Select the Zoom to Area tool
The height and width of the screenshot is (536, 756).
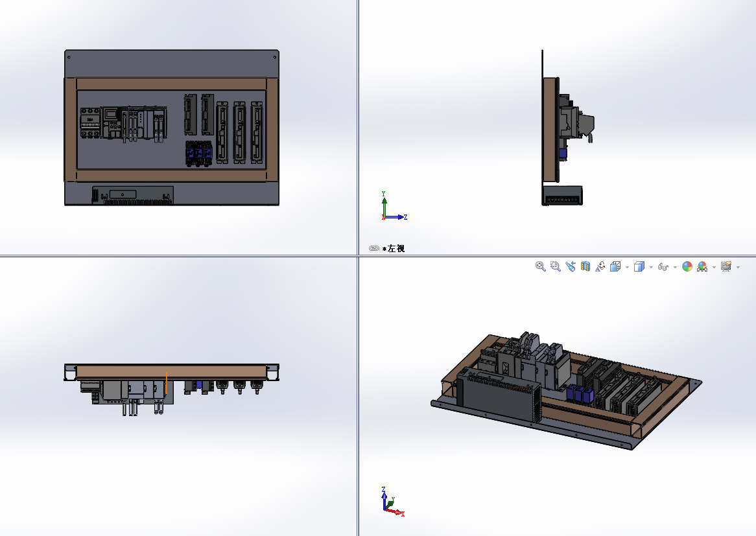(556, 266)
